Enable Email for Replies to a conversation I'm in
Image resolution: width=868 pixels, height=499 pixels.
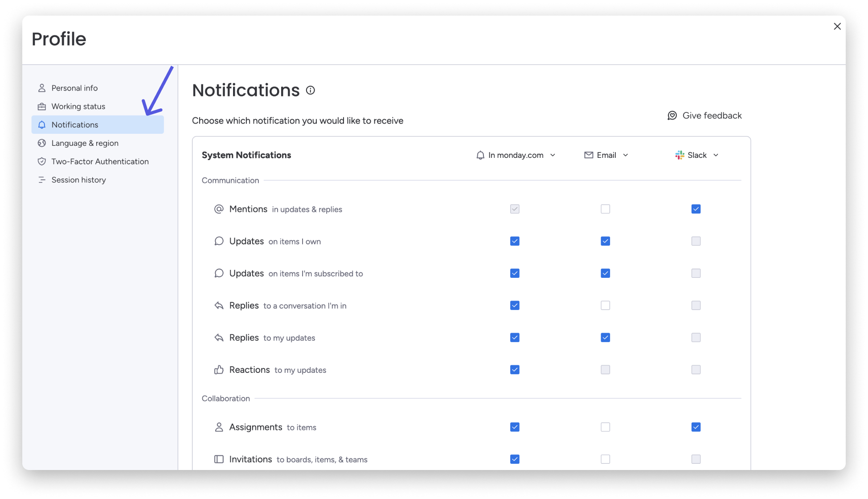pyautogui.click(x=605, y=305)
